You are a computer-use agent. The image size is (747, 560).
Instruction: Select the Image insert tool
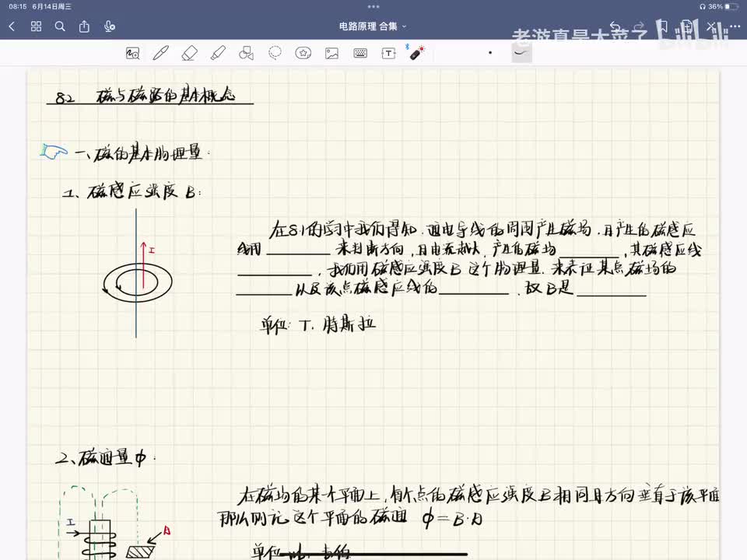331,53
